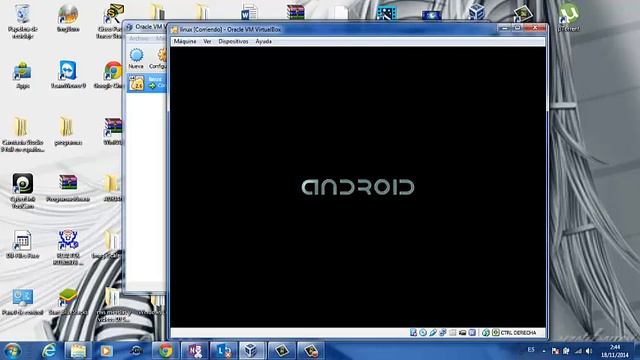Viewport: 640px width, 360px height.
Task: Open the Action Center flag icon
Action: click(x=555, y=351)
